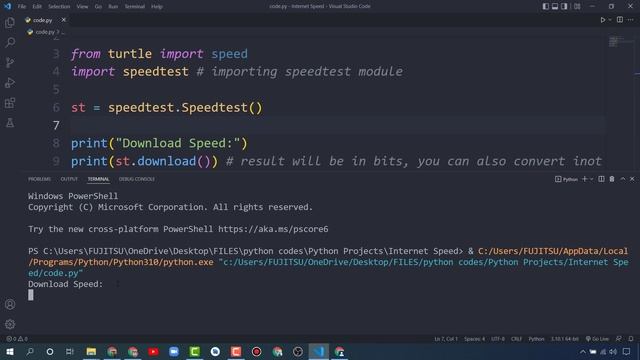The height and width of the screenshot is (360, 640).
Task: Open the Accounts menu in activity bar
Action: (10, 304)
